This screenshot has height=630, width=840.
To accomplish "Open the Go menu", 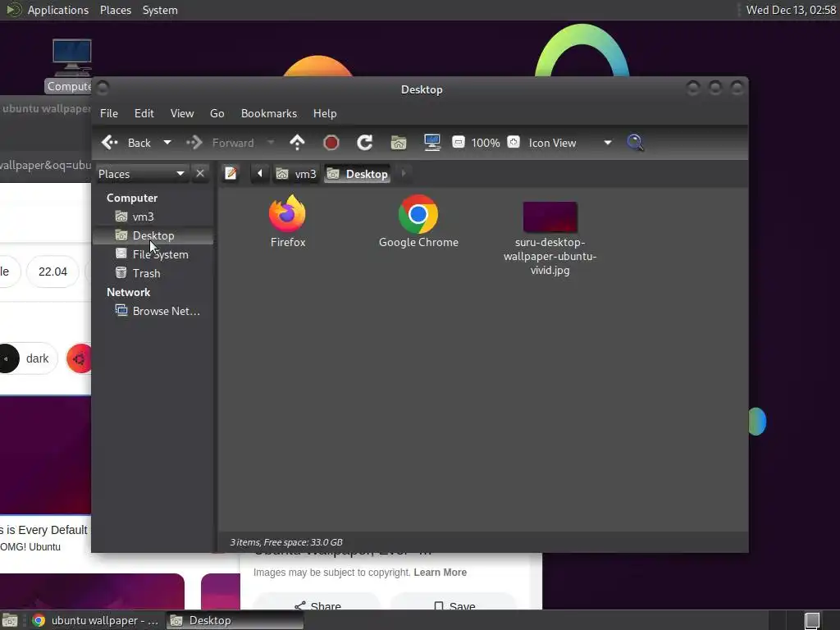I will pos(217,113).
